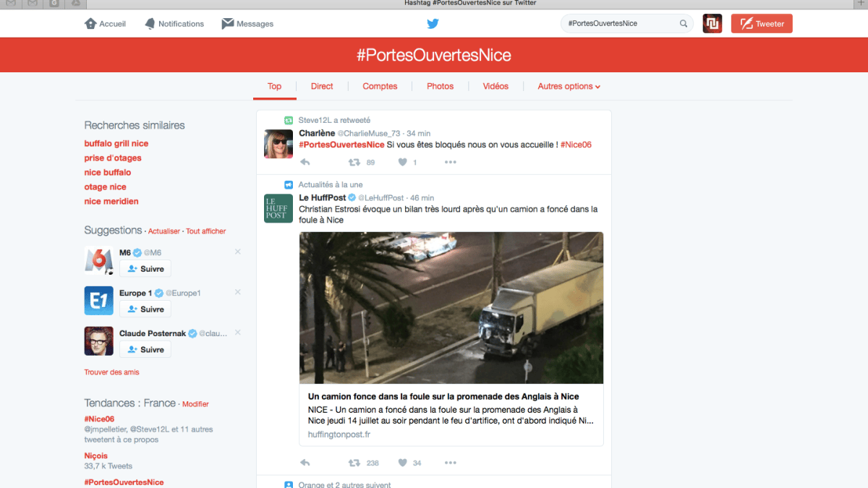Screen dimensions: 868x488
Task: Click Tout afficher in Suggestions
Action: [x=206, y=231]
